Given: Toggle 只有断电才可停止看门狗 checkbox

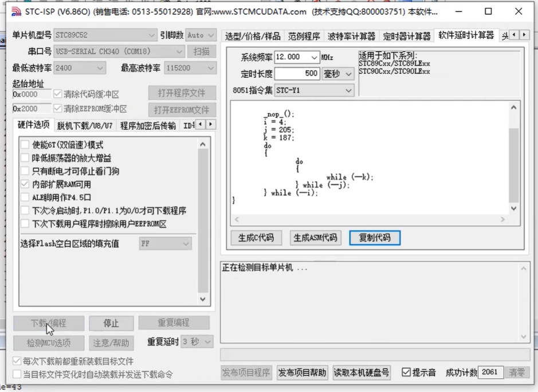Looking at the screenshot, I should click(x=25, y=171).
